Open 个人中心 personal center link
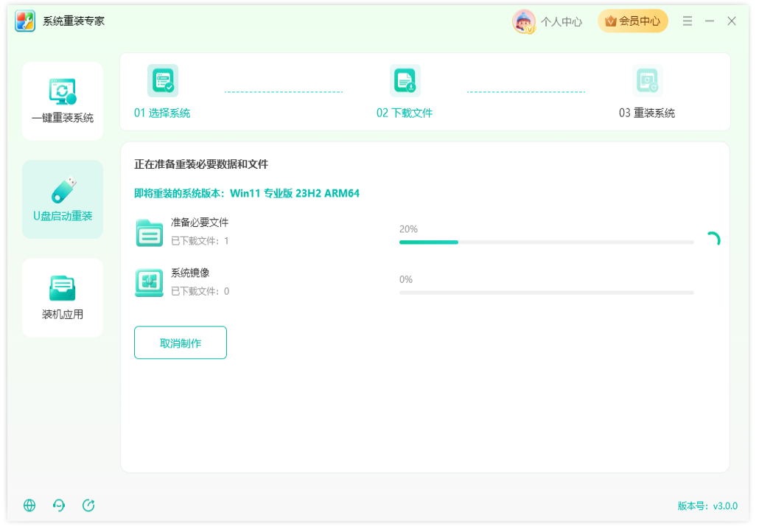 (562, 22)
